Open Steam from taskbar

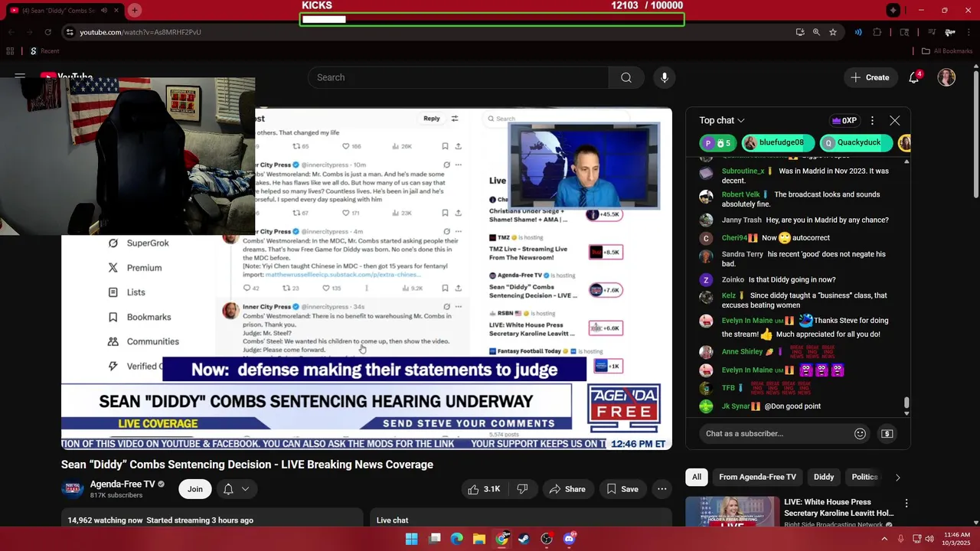pos(524,539)
